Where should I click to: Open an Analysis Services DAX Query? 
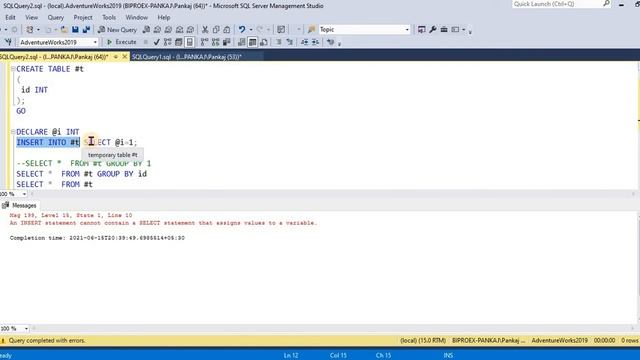190,29
